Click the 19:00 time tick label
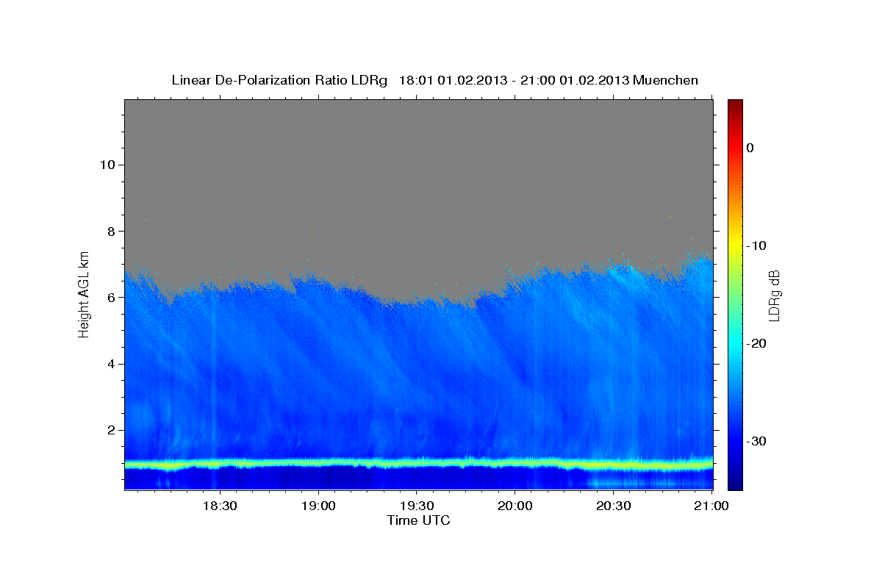This screenshot has width=882, height=588. click(318, 506)
